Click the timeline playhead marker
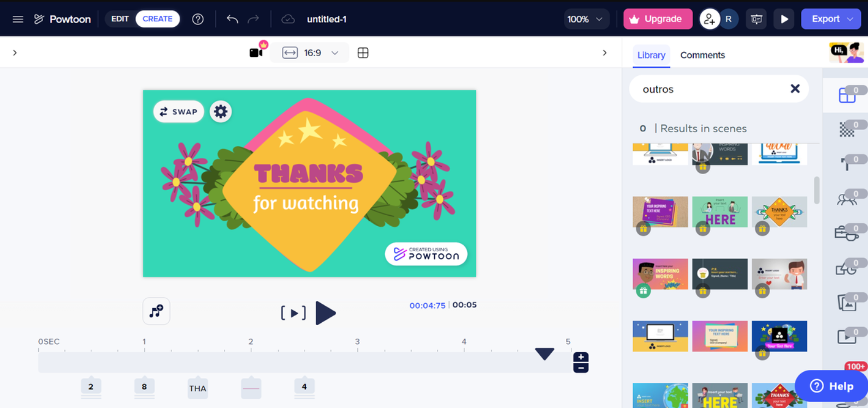This screenshot has height=408, width=868. pyautogui.click(x=544, y=354)
